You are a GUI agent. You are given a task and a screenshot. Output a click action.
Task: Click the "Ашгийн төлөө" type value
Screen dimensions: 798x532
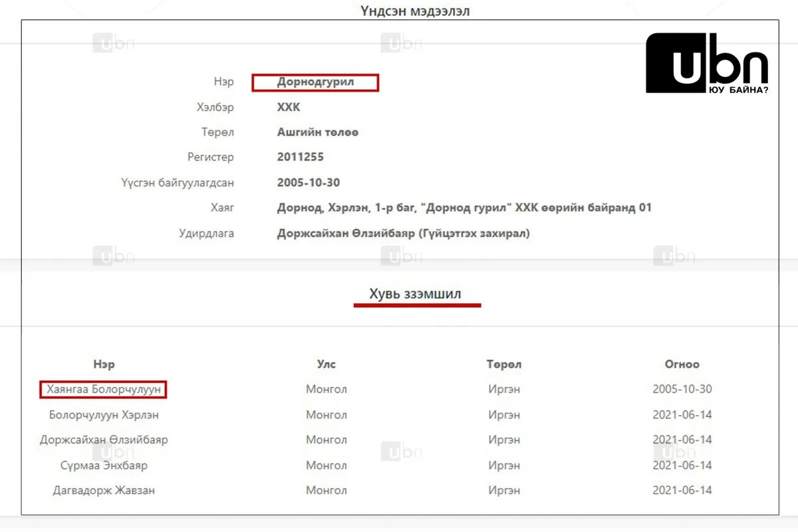[318, 132]
